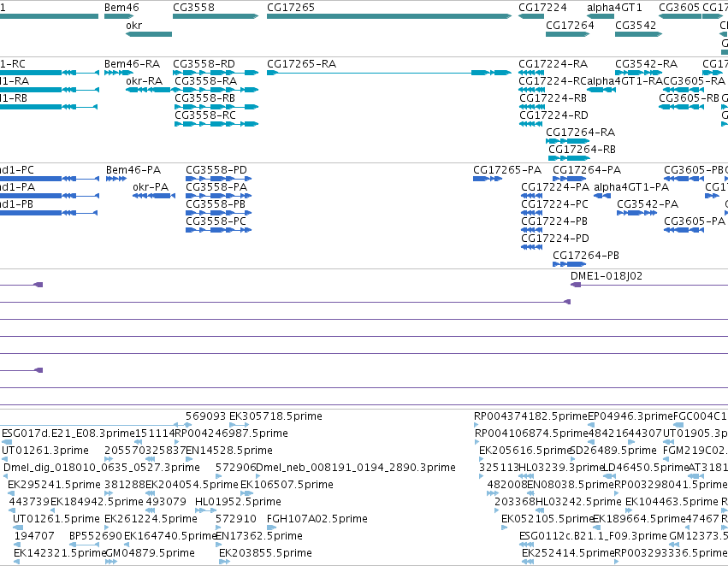Image resolution: width=728 pixels, height=566 pixels.
Task: Select transcript CG3558-RC
Action: pos(216,124)
